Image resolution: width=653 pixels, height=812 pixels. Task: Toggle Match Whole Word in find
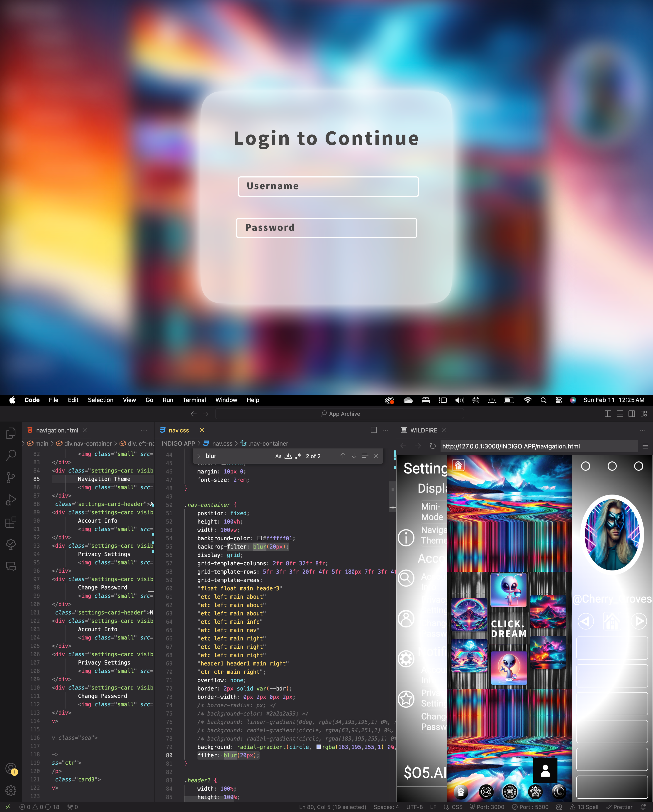pyautogui.click(x=288, y=456)
